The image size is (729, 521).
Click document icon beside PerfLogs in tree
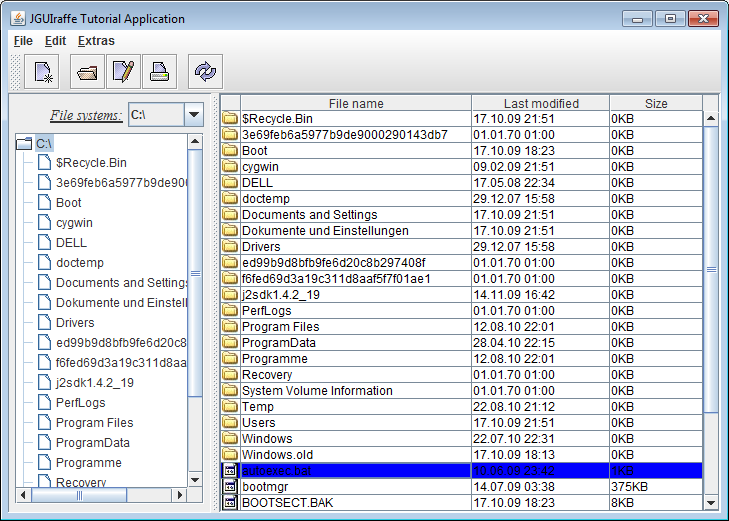tap(44, 402)
